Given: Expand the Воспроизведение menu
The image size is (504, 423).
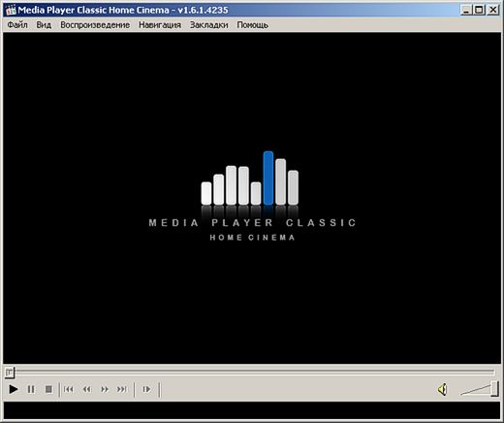Looking at the screenshot, I should click(95, 25).
